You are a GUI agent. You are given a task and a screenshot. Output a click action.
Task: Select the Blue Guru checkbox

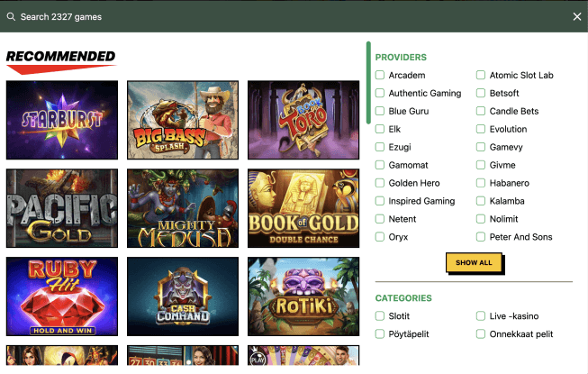coord(380,111)
